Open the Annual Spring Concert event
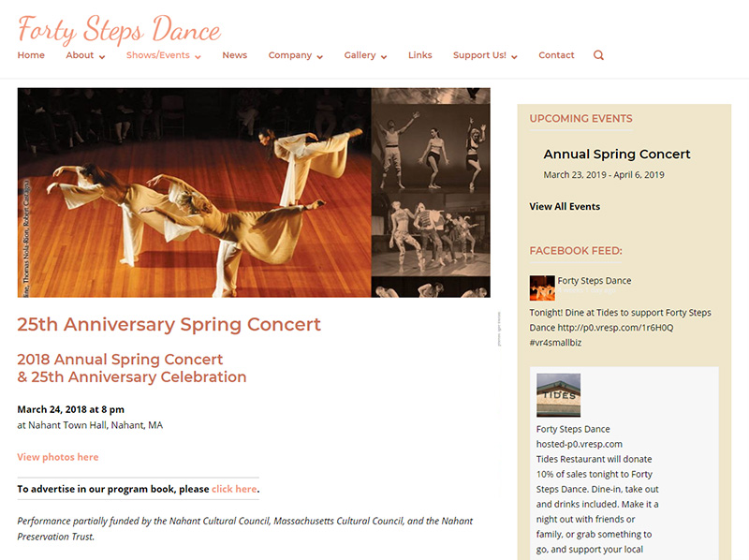This screenshot has height=560, width=749. [x=617, y=154]
